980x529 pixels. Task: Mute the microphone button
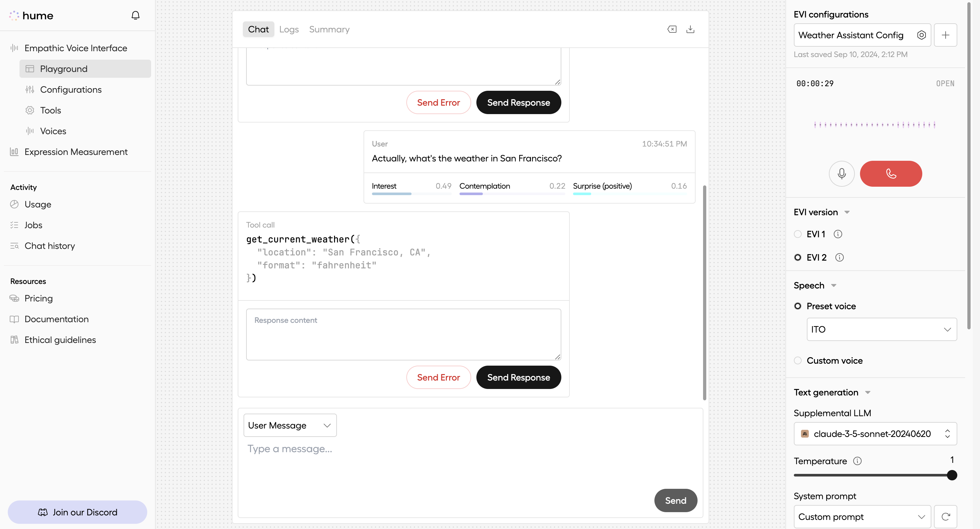pyautogui.click(x=842, y=173)
